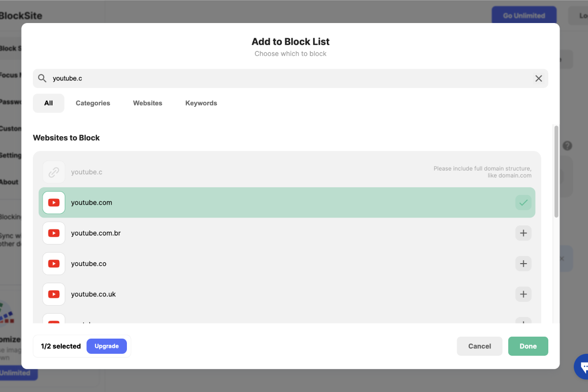Screen dimensions: 588x392
Task: Confirm selection with the Done button
Action: (x=528, y=346)
